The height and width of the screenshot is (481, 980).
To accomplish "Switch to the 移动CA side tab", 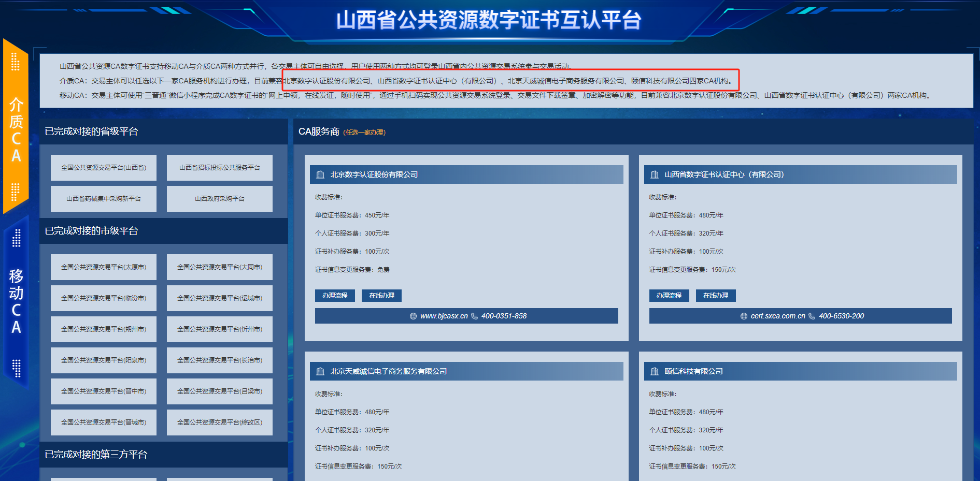I will click(16, 300).
